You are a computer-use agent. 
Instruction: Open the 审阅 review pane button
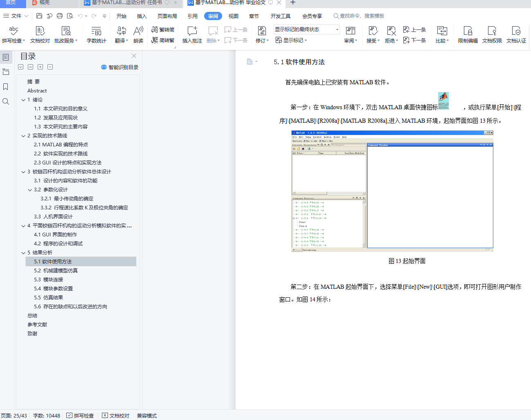point(351,34)
